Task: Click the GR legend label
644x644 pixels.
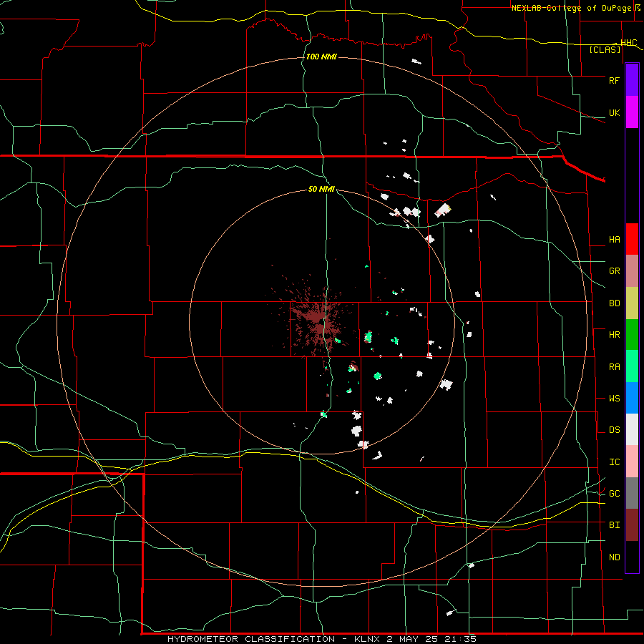Action: click(x=614, y=270)
